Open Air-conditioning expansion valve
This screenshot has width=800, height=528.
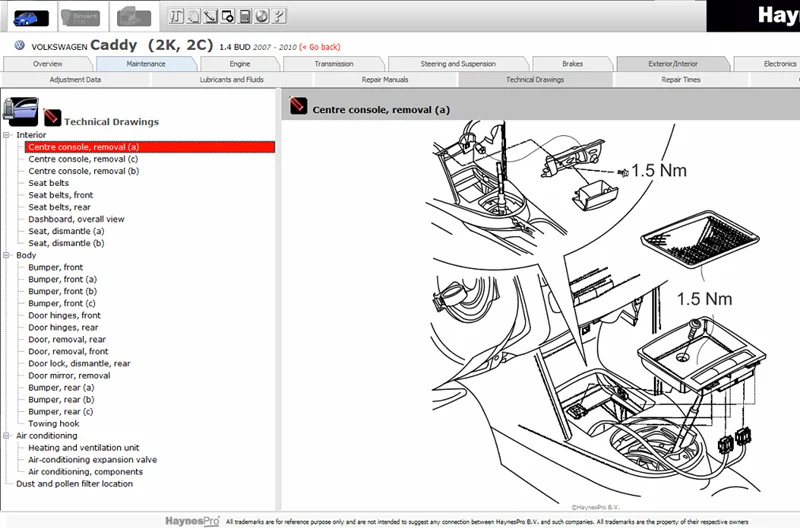click(x=92, y=460)
